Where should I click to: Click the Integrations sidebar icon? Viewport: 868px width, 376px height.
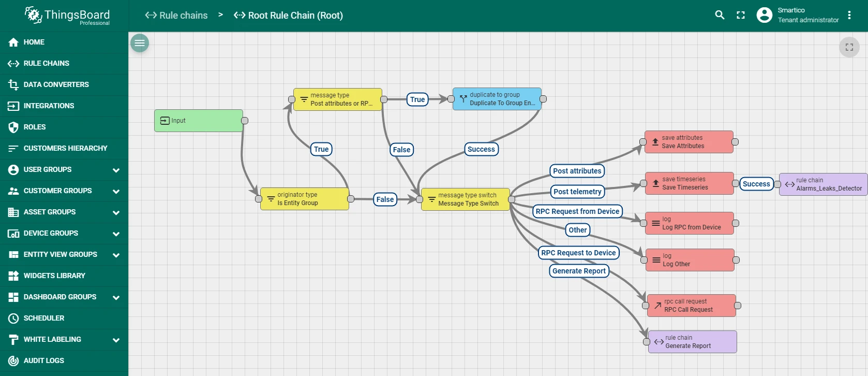point(13,106)
